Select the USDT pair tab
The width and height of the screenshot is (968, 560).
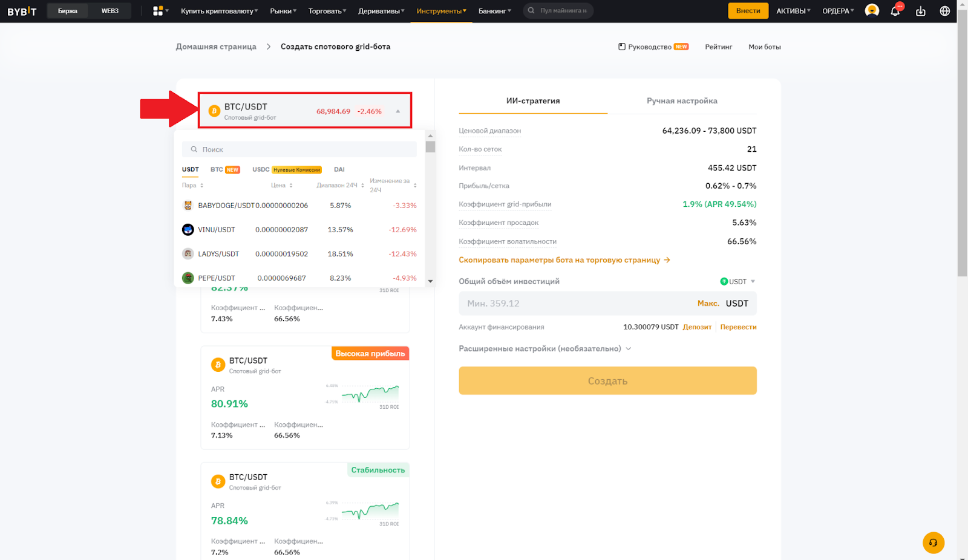pyautogui.click(x=190, y=169)
